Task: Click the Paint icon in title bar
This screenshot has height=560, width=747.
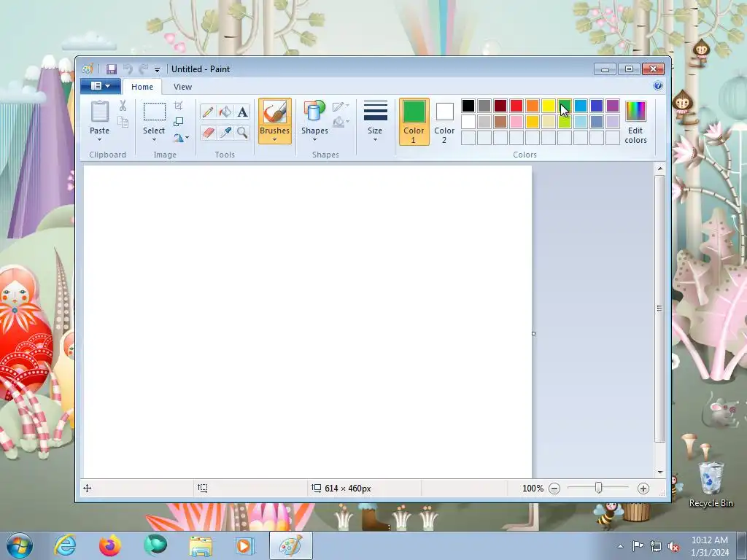Action: pyautogui.click(x=88, y=69)
